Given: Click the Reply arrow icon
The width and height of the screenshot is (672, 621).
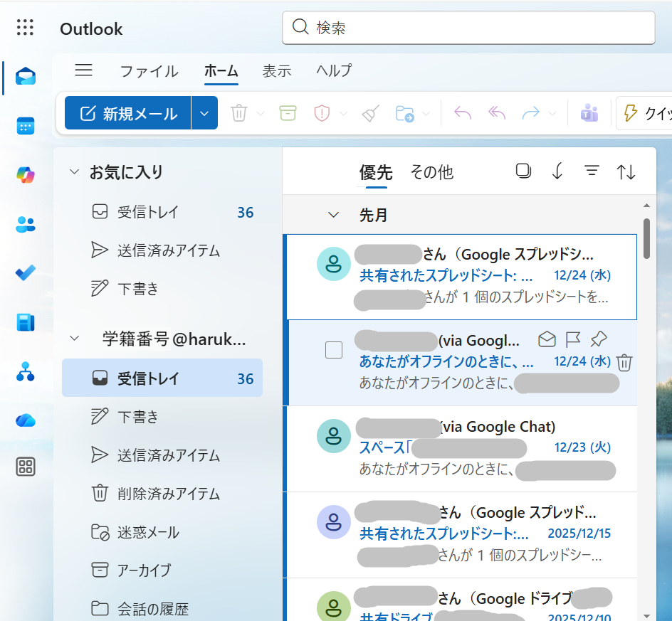Looking at the screenshot, I should [x=463, y=114].
